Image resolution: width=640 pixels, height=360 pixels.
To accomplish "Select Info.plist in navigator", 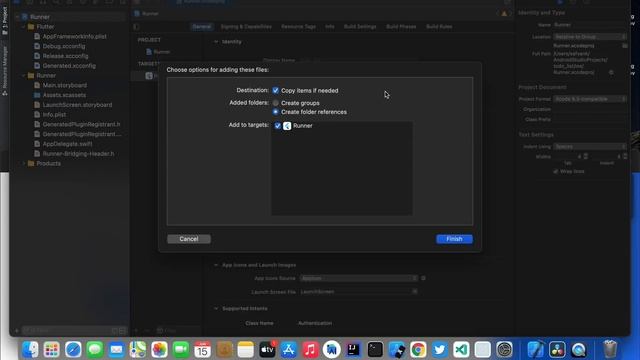I will click(54, 115).
